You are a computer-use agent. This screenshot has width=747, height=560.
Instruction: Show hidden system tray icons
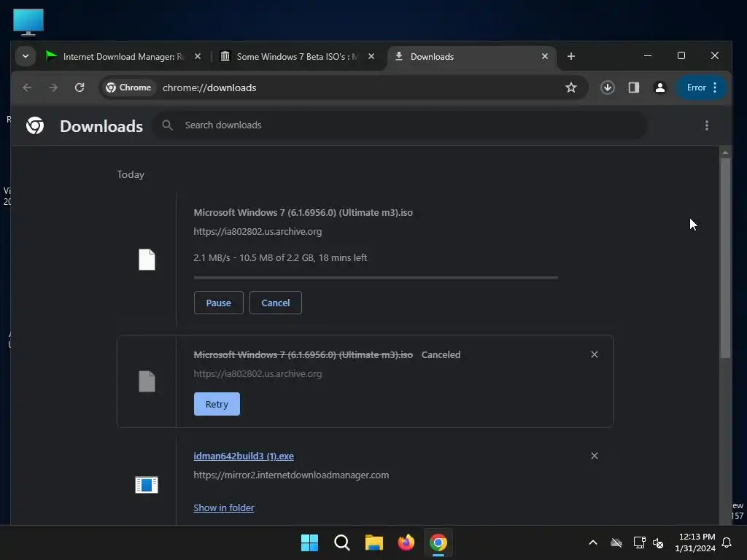(x=592, y=542)
